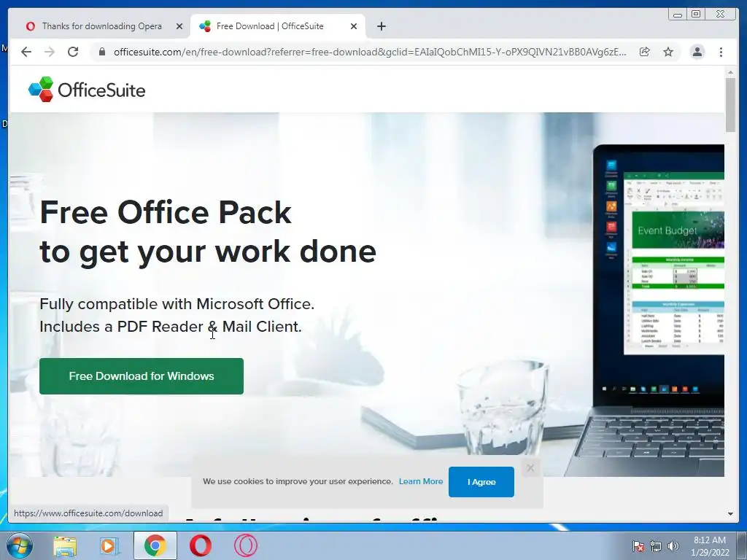This screenshot has height=560, width=747.
Task: Click the network status tray icon
Action: [656, 546]
